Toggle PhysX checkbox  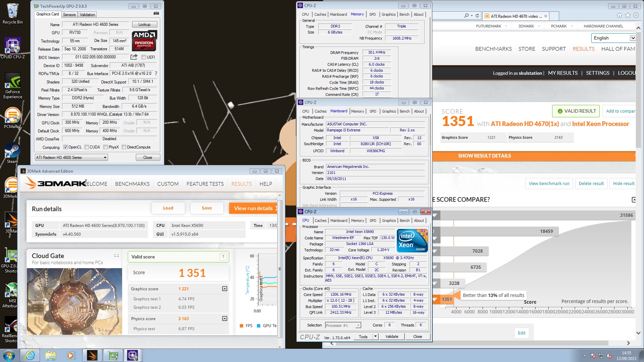click(106, 147)
